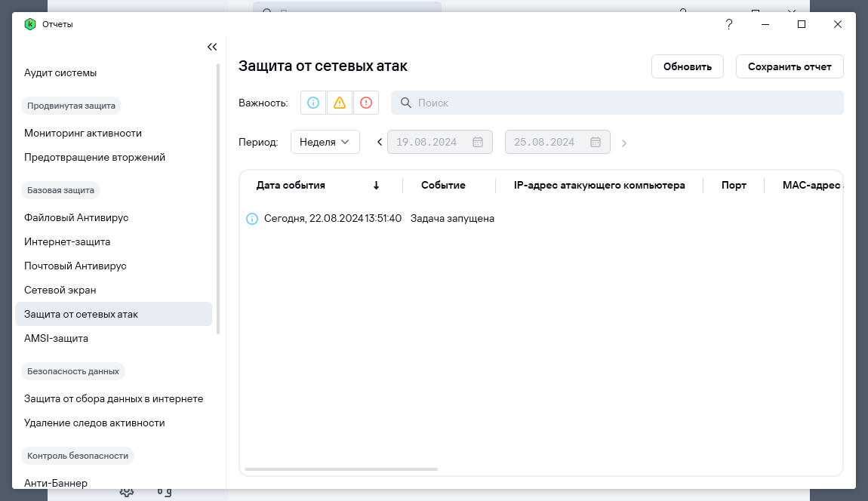Click the Обновить button

pos(687,66)
